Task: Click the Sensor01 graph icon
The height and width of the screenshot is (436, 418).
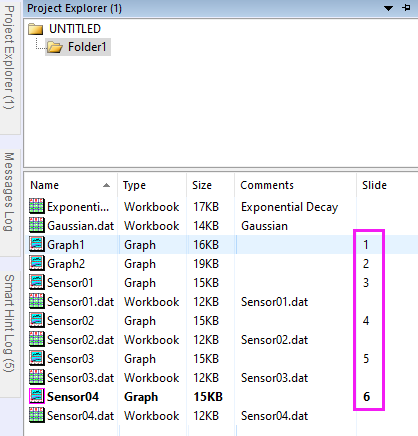Action: (x=36, y=282)
